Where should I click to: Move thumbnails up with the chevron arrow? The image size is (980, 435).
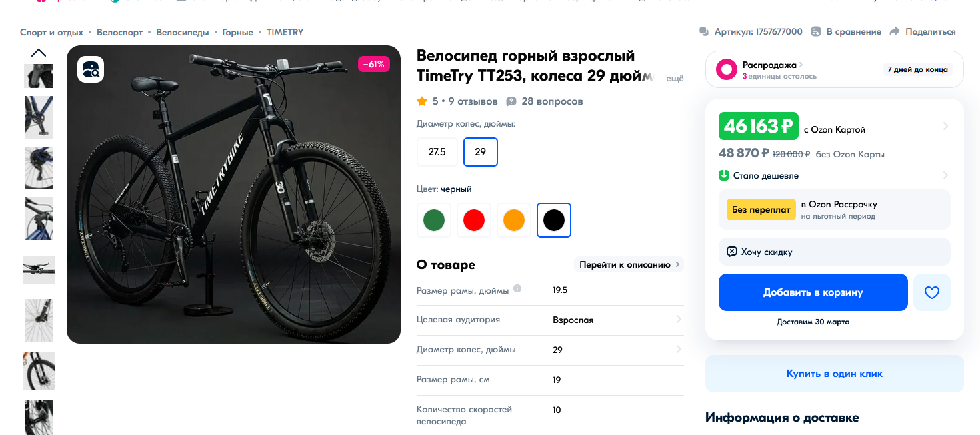[39, 53]
